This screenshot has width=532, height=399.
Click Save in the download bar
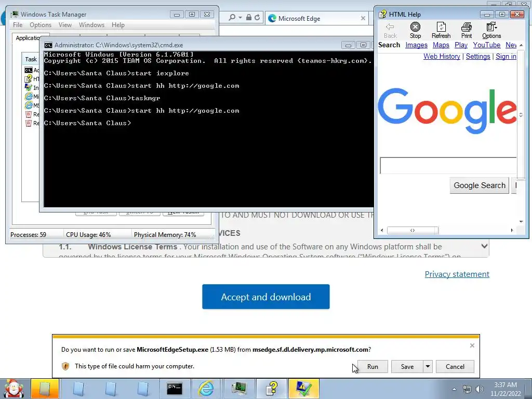click(x=407, y=367)
